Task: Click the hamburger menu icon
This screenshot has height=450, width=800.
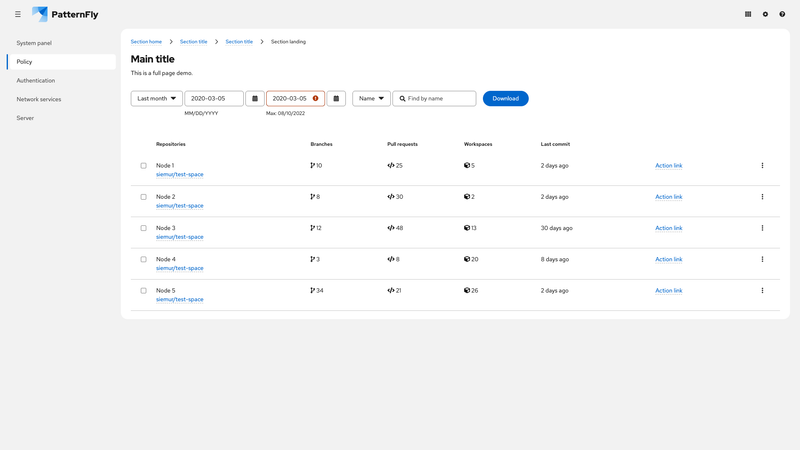Action: 18,14
